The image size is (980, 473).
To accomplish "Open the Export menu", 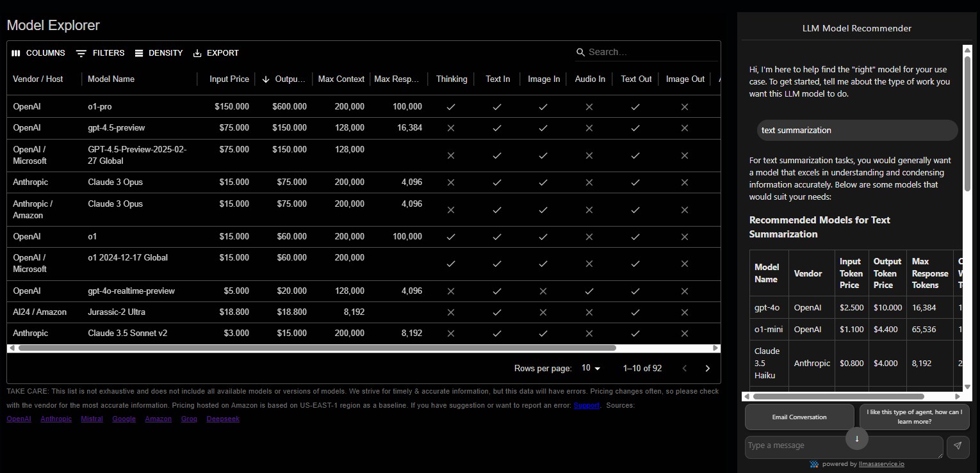I will point(216,53).
